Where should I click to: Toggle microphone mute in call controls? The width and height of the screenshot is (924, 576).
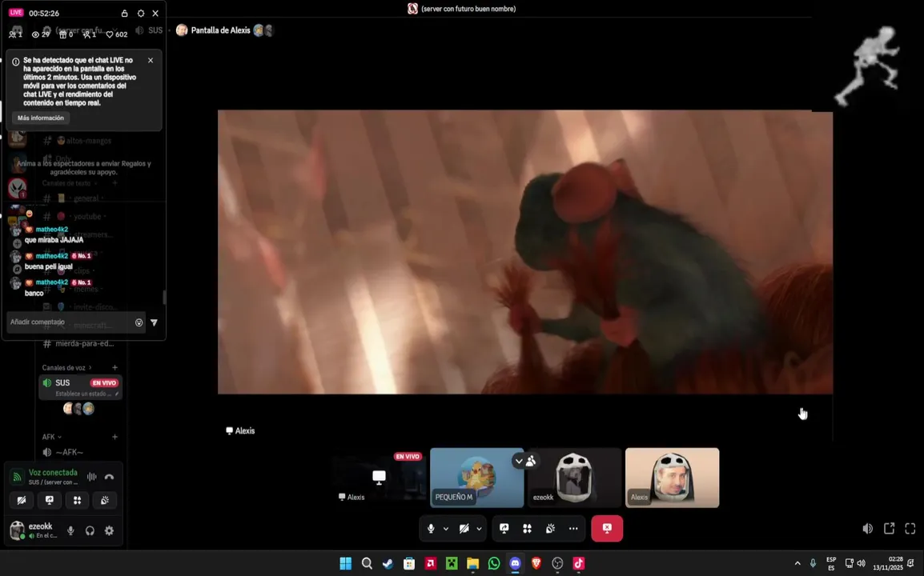click(431, 528)
